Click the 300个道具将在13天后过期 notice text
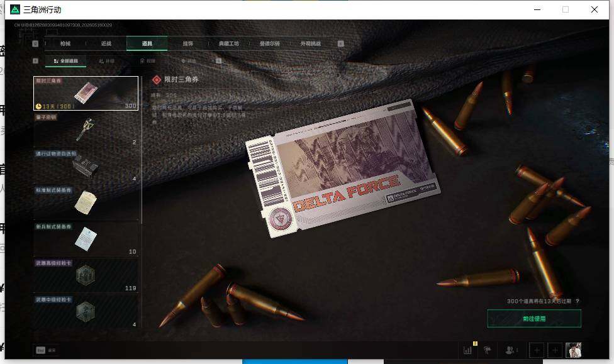The height and width of the screenshot is (364, 614). click(x=539, y=301)
